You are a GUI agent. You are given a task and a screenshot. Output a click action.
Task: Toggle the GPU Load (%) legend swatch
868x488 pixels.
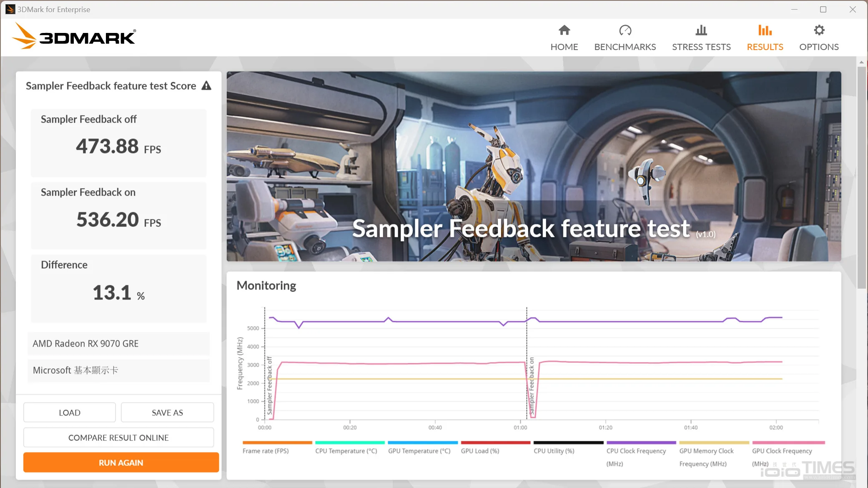(x=496, y=443)
